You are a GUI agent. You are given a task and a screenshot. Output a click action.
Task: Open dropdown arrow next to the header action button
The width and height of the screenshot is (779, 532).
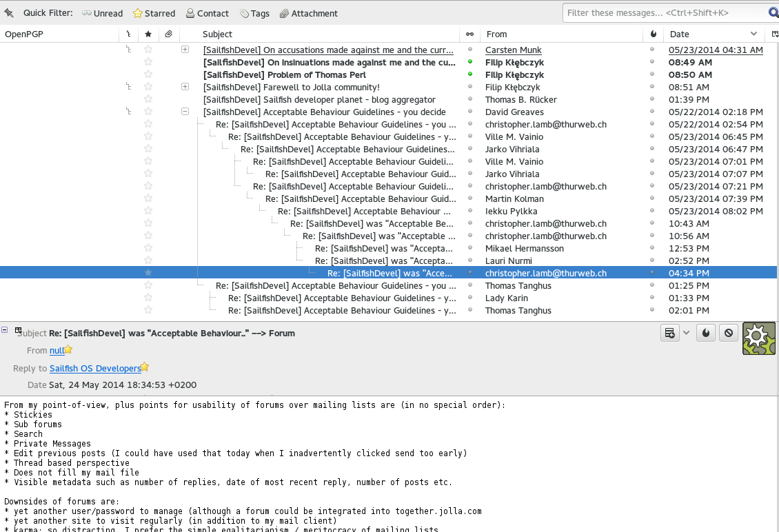tap(686, 334)
